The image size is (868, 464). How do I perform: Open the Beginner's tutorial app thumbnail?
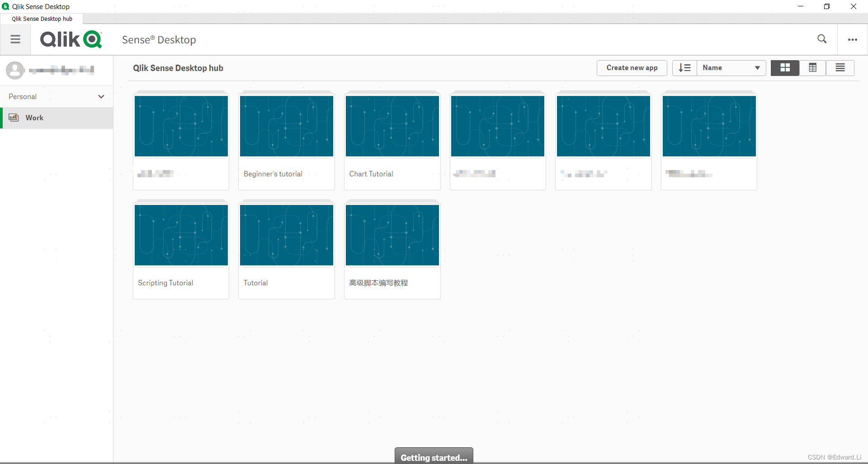pos(287,126)
